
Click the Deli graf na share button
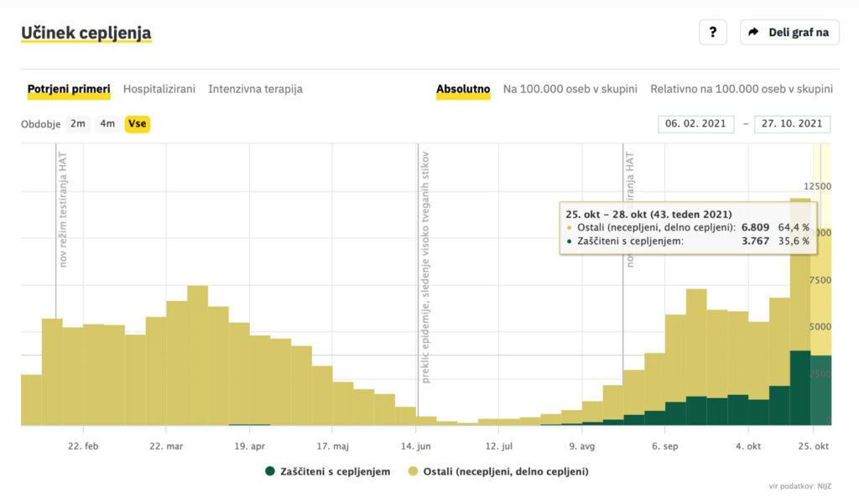click(x=789, y=32)
